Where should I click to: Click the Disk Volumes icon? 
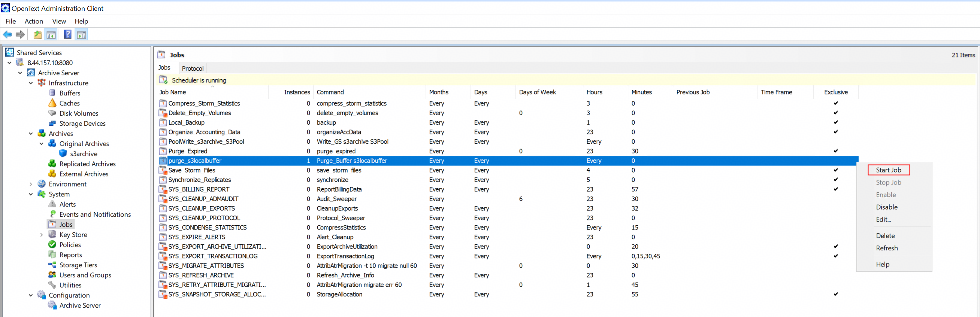pos(52,113)
